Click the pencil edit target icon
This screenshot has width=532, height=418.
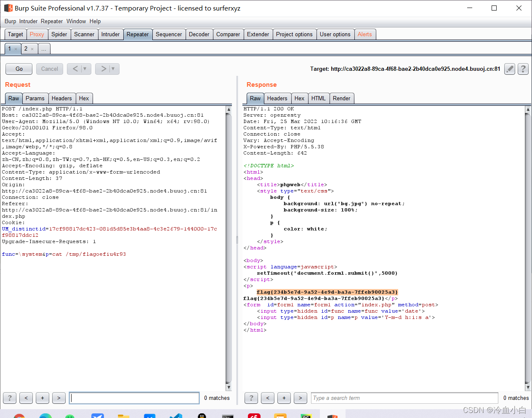(x=510, y=69)
